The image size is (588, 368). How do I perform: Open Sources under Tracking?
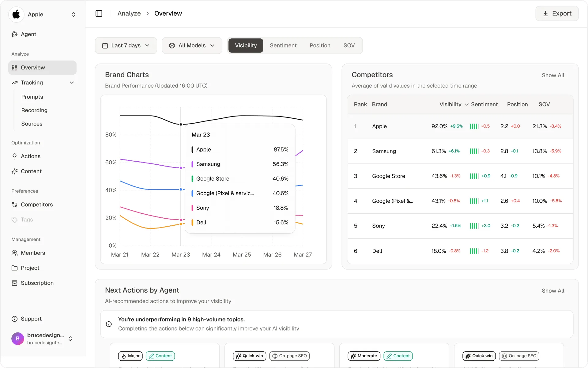(32, 124)
